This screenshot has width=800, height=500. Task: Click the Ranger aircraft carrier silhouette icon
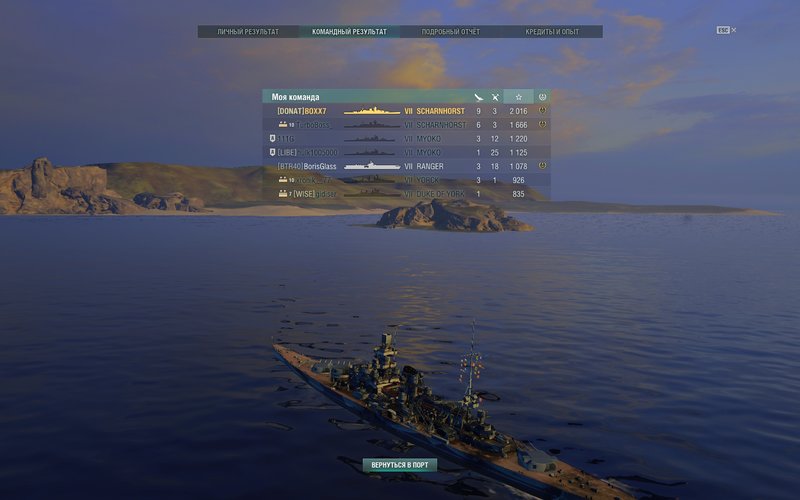click(x=372, y=166)
